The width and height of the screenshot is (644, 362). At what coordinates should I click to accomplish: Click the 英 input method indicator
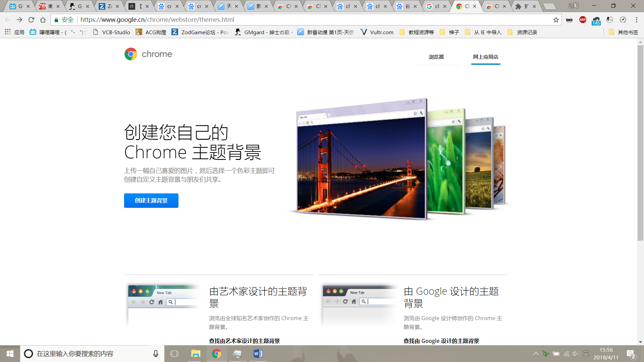click(x=586, y=354)
